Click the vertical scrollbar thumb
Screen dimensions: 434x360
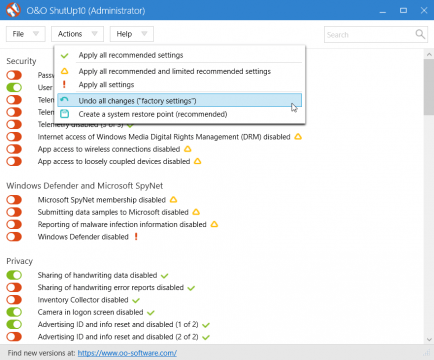(x=429, y=87)
